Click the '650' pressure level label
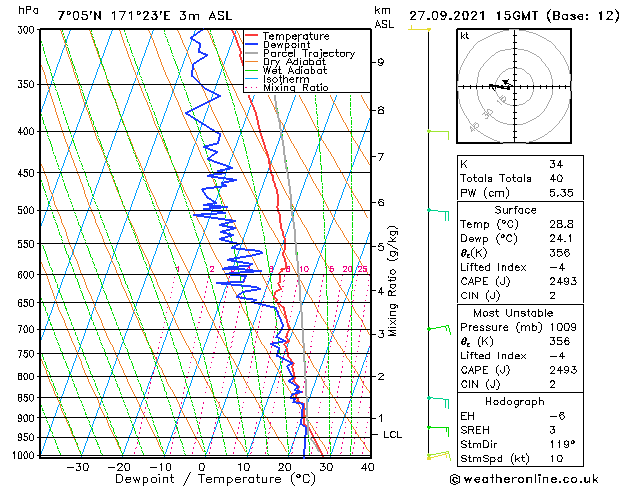This screenshot has width=629, height=486. click(x=28, y=303)
